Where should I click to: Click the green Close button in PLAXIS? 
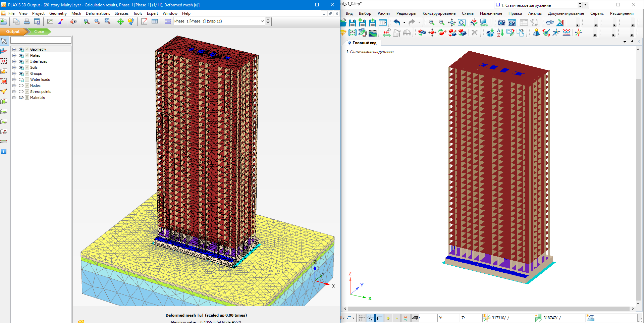[x=39, y=32]
